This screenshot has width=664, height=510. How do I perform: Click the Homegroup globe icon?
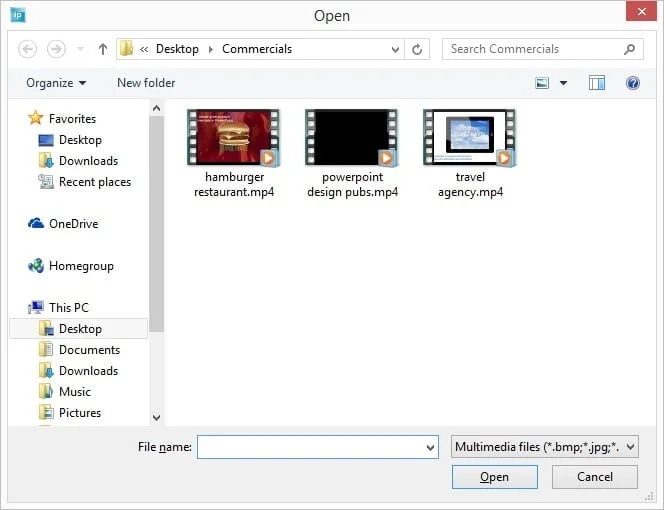click(36, 266)
